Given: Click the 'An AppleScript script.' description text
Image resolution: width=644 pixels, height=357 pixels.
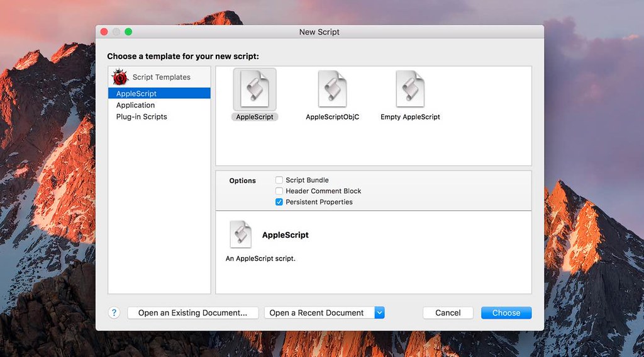Looking at the screenshot, I should 261,259.
